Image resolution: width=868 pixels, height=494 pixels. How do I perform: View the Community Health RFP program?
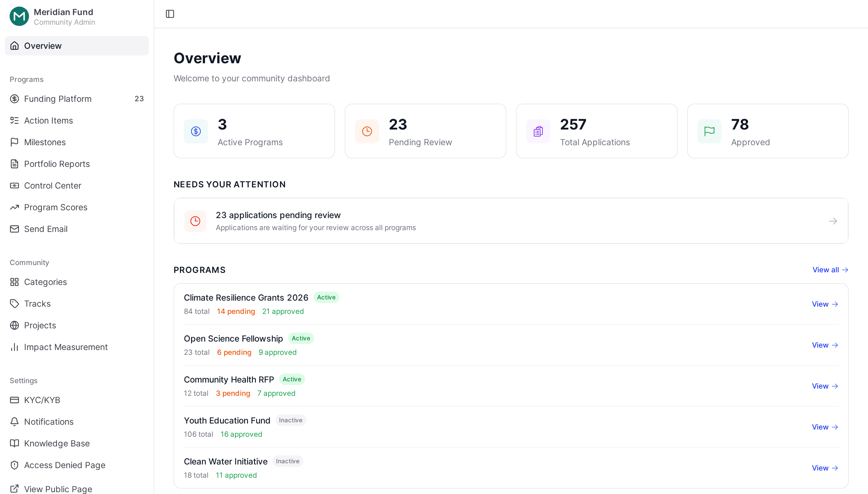(825, 386)
